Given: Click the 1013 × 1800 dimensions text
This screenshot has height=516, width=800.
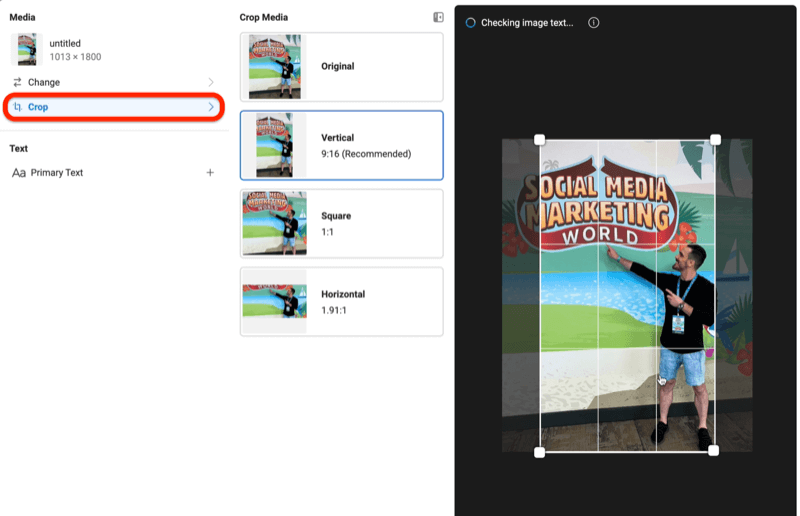Looking at the screenshot, I should click(x=75, y=57).
